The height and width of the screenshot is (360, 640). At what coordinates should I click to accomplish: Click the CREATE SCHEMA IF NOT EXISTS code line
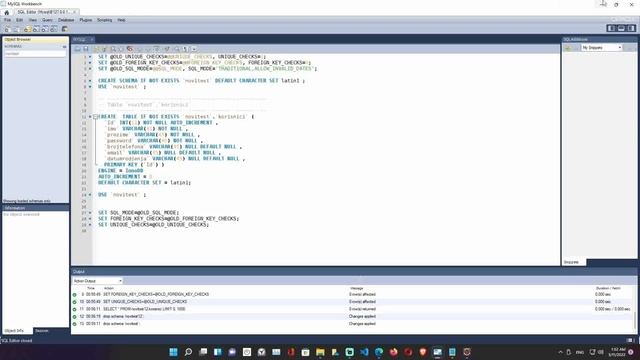coord(201,81)
